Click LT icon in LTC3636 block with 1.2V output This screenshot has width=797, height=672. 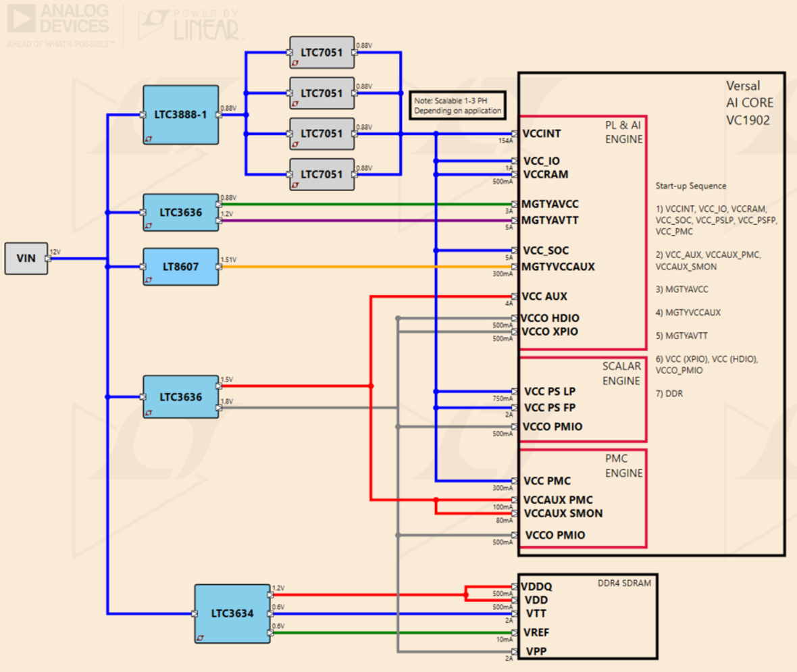[x=149, y=225]
